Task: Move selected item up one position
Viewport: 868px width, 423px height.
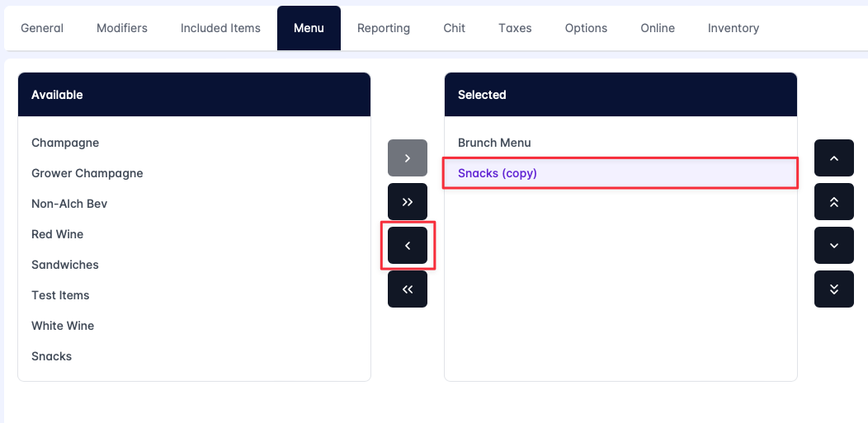Action: coord(833,157)
